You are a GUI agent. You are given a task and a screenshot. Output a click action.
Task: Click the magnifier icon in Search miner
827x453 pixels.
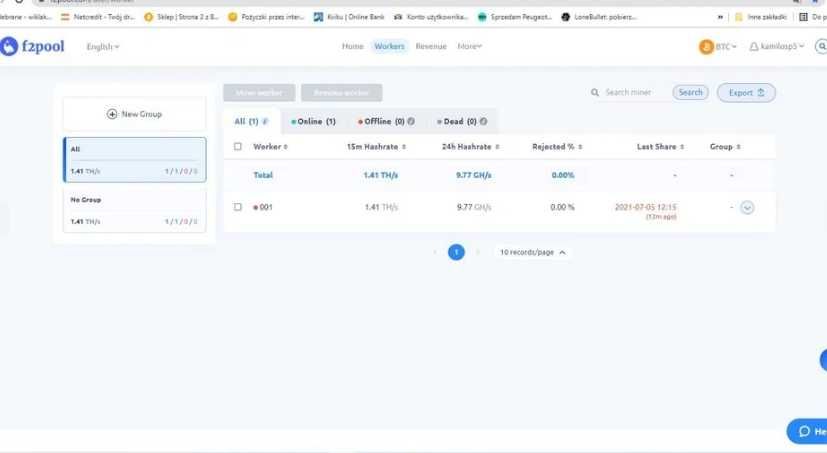pos(594,93)
